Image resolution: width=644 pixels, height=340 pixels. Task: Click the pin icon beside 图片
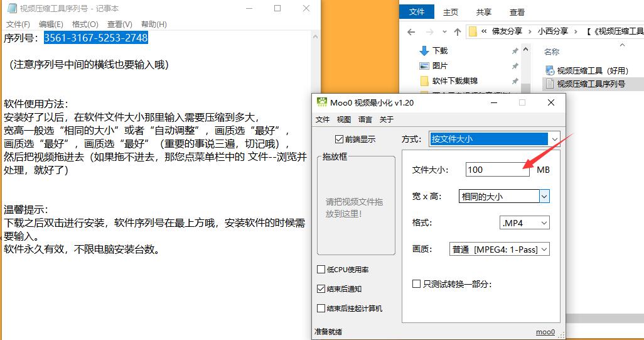[515, 66]
